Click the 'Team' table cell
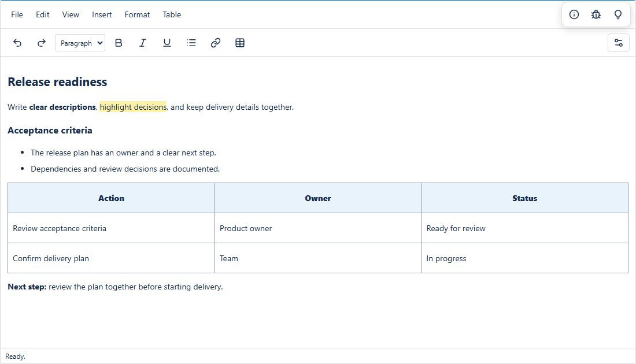The image size is (636, 364). tap(318, 258)
